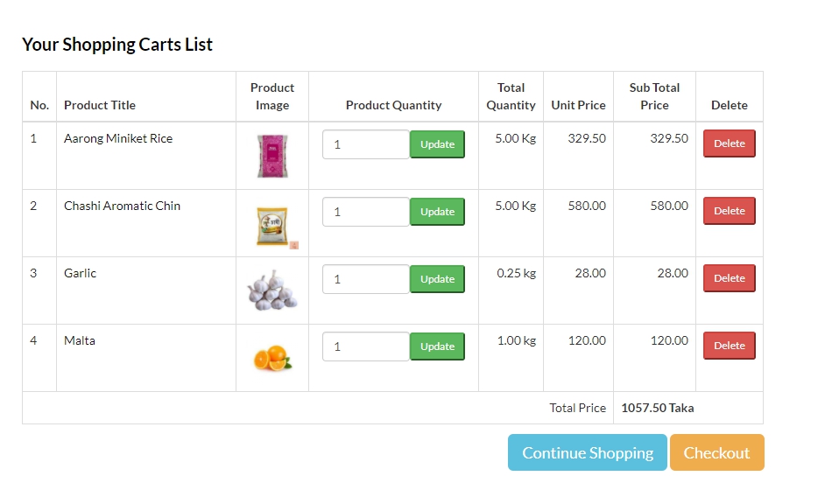Click the Garlic product image
The height and width of the screenshot is (504, 839).
click(272, 291)
